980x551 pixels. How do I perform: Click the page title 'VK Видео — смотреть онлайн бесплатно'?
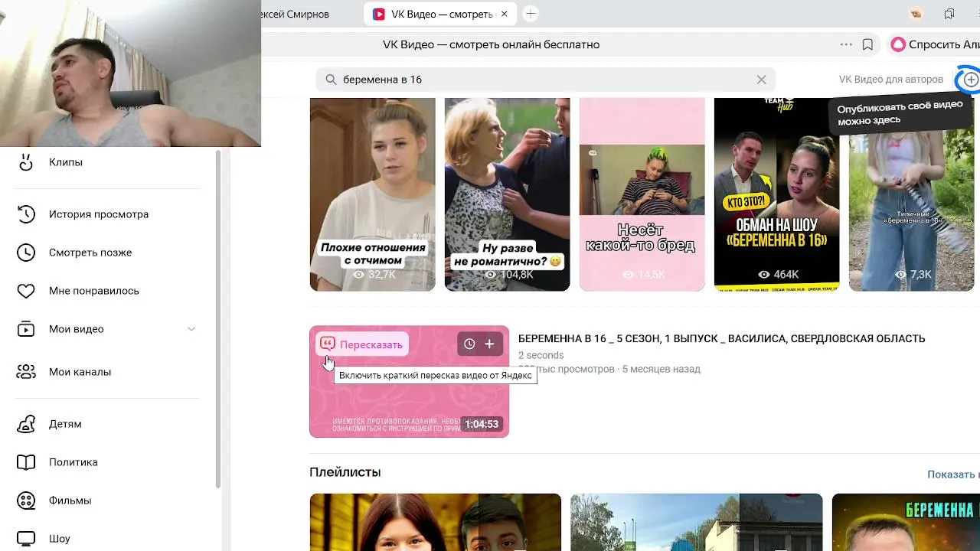(491, 44)
